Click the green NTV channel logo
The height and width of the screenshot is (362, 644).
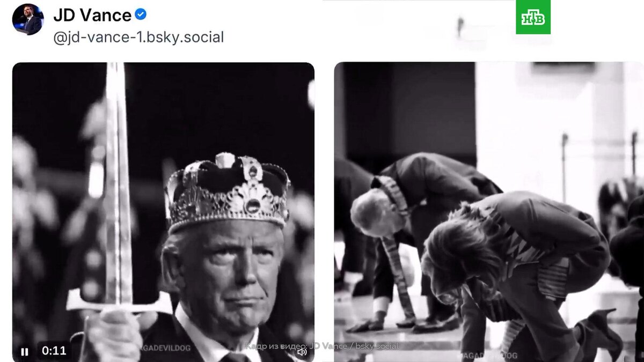click(533, 17)
